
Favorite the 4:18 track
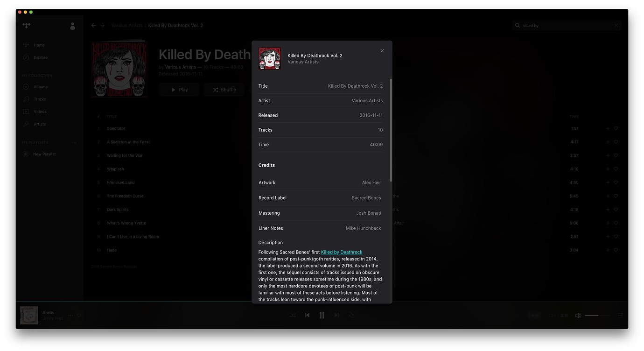point(616,210)
